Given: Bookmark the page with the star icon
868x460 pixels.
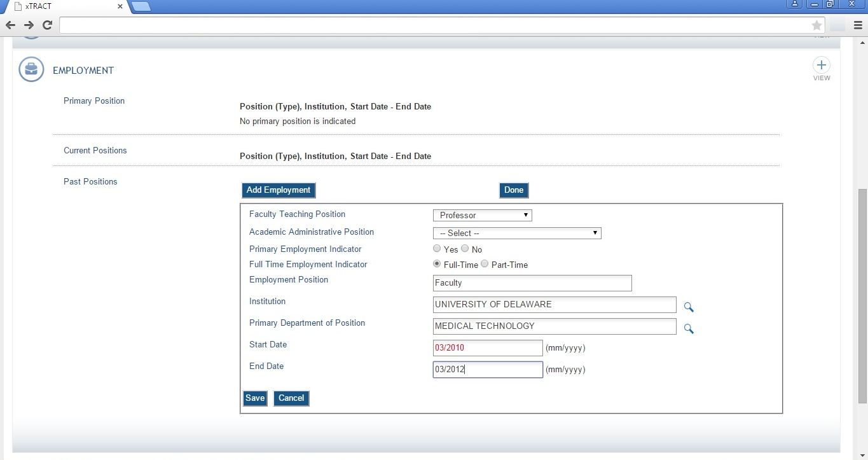Looking at the screenshot, I should [817, 25].
